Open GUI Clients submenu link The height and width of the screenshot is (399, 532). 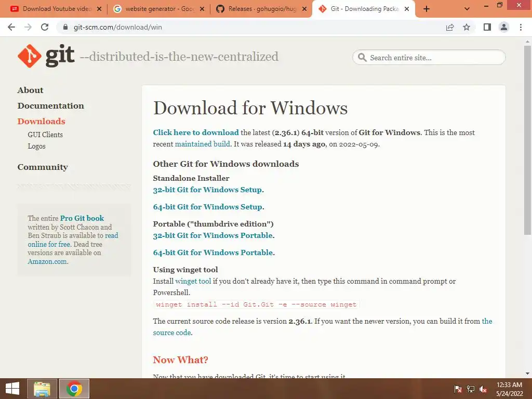click(45, 135)
